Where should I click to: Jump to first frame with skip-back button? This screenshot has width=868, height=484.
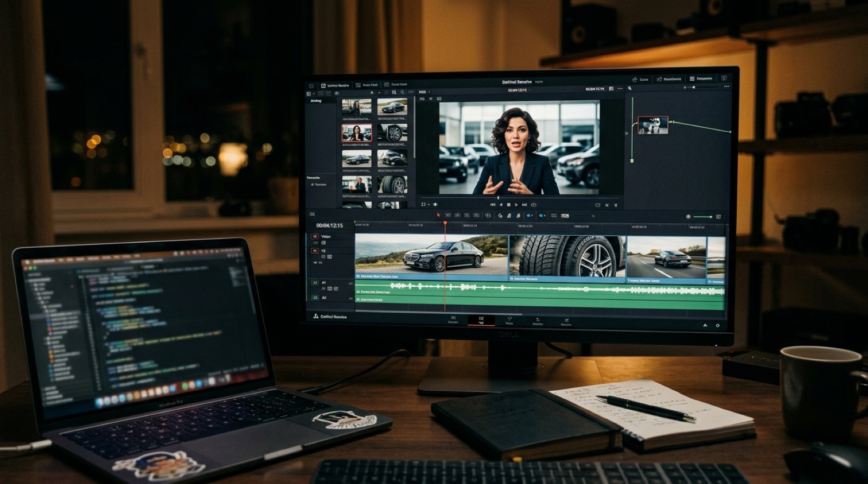pos(493,205)
